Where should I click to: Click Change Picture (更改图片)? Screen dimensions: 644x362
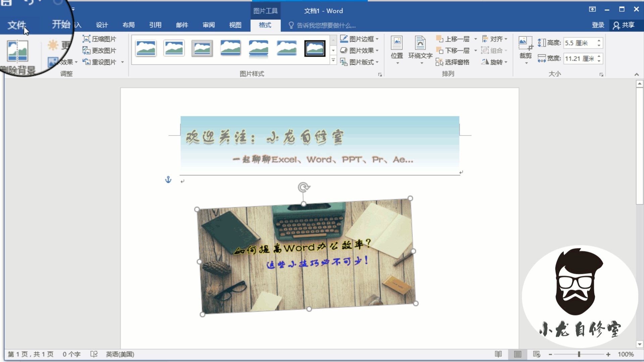coord(100,51)
